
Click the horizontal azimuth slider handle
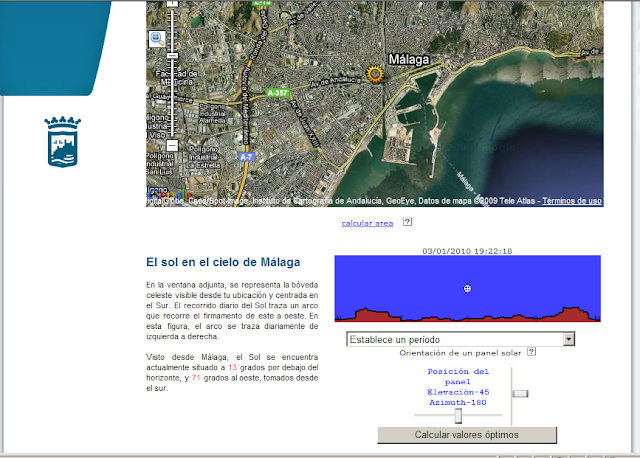[458, 416]
